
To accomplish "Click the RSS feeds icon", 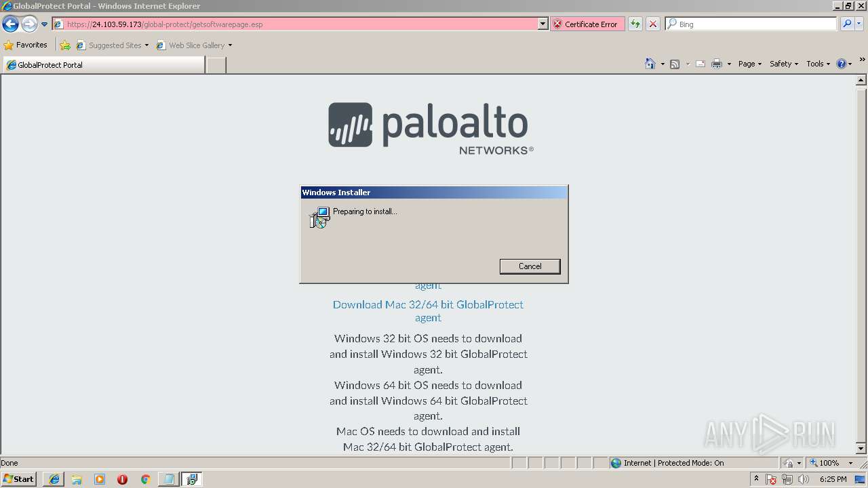I will (x=675, y=64).
